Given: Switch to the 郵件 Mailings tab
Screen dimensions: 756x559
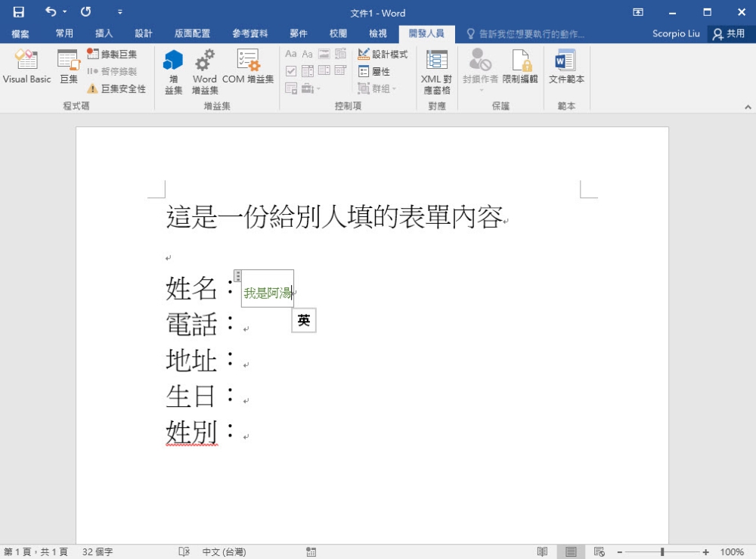Looking at the screenshot, I should click(299, 33).
